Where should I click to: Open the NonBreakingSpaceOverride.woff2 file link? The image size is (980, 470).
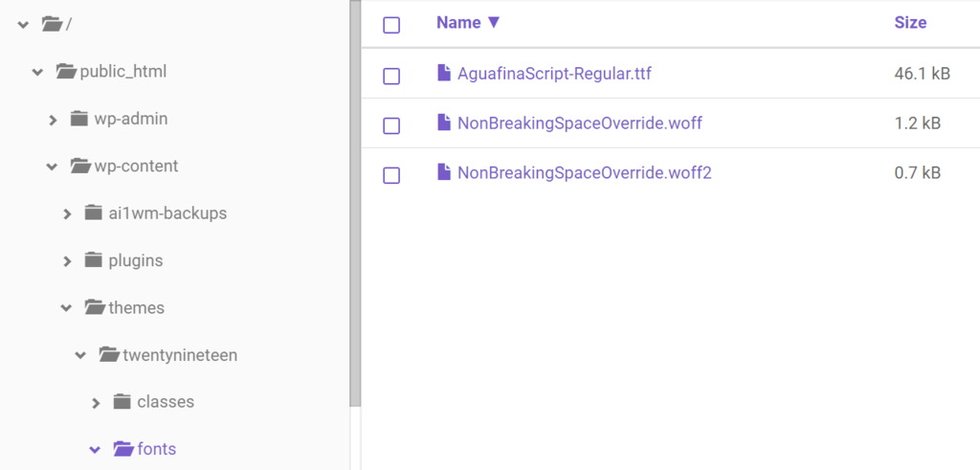click(x=584, y=173)
